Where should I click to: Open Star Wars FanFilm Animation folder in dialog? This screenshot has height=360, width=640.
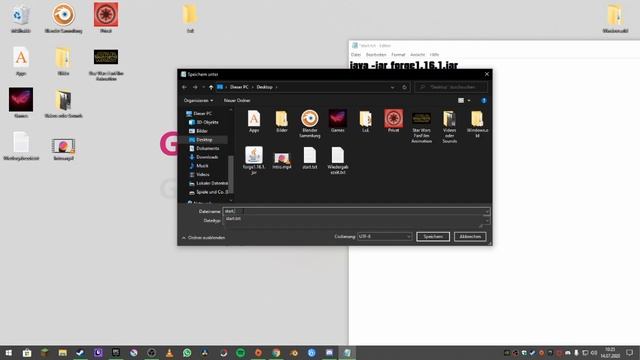coord(422,127)
